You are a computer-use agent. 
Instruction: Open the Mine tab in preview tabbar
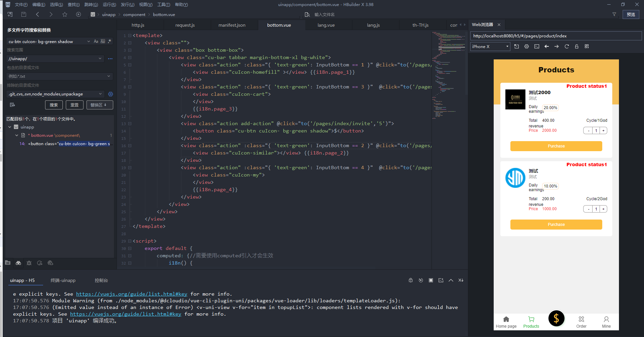[606, 322]
